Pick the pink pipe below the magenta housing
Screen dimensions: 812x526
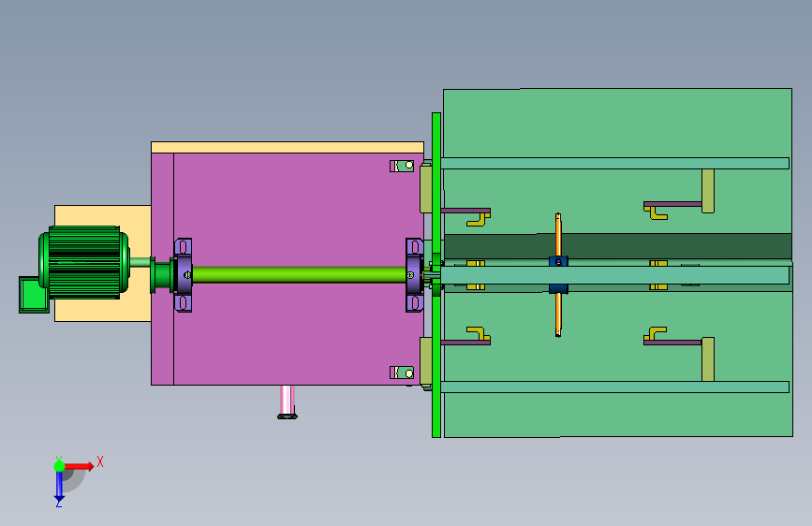point(287,402)
